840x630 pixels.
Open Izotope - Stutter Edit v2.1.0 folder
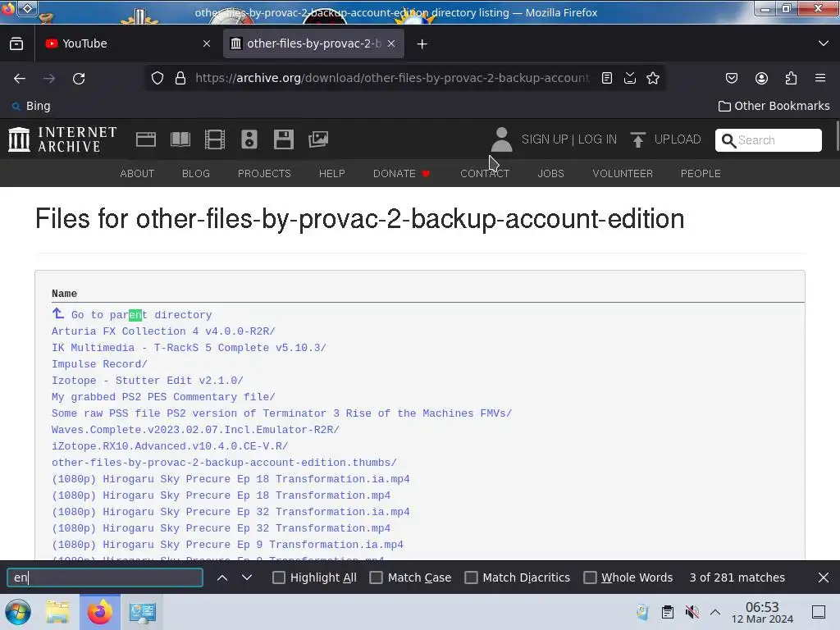coord(148,381)
